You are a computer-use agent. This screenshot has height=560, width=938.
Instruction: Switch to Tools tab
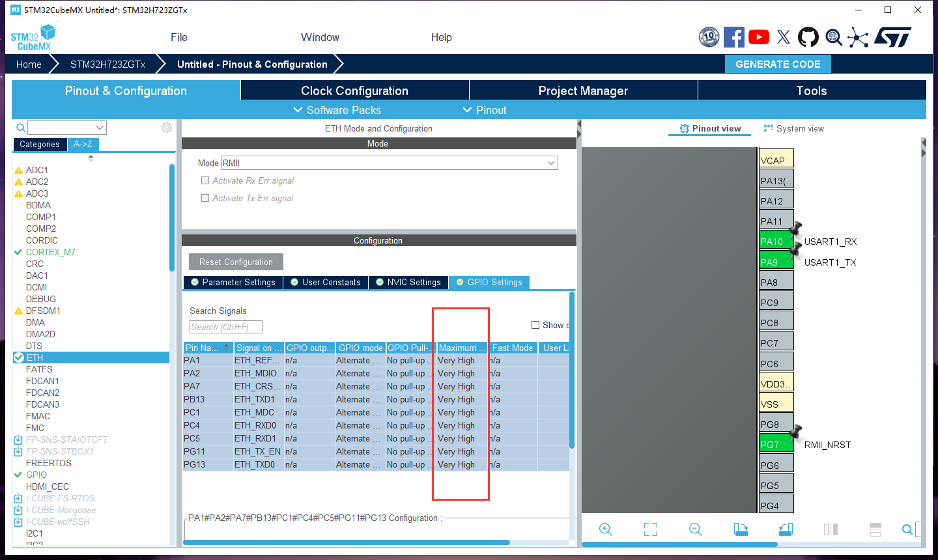point(812,91)
